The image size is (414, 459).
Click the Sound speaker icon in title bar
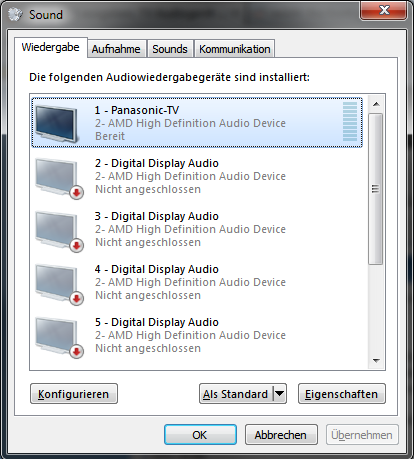click(x=15, y=14)
